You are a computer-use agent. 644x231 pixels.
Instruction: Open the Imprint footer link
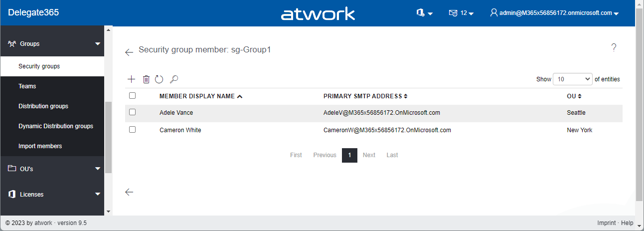(607, 223)
